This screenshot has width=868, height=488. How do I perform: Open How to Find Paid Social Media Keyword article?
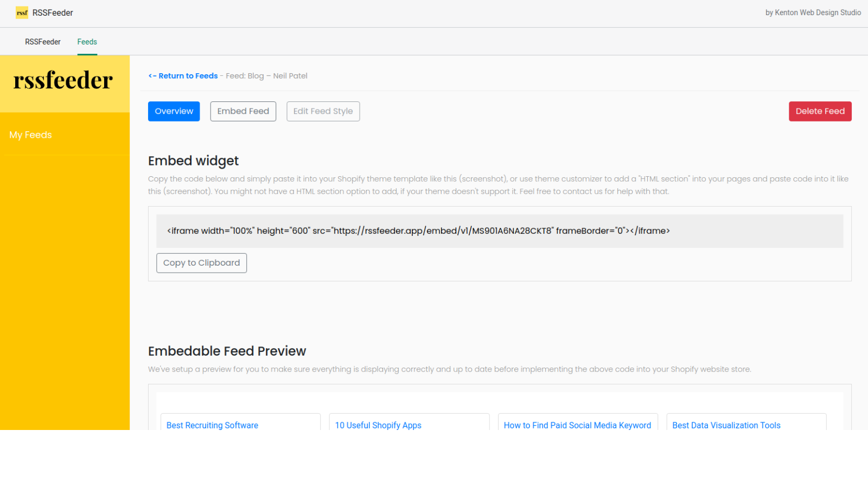(x=577, y=426)
